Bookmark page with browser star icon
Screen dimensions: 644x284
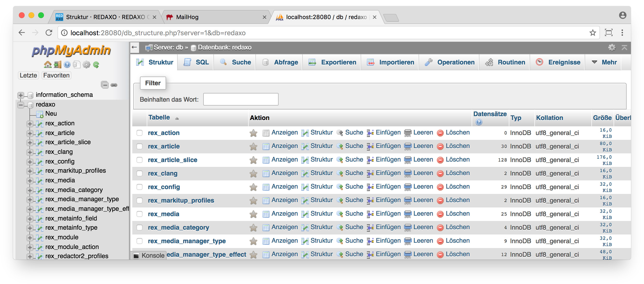[x=593, y=33]
